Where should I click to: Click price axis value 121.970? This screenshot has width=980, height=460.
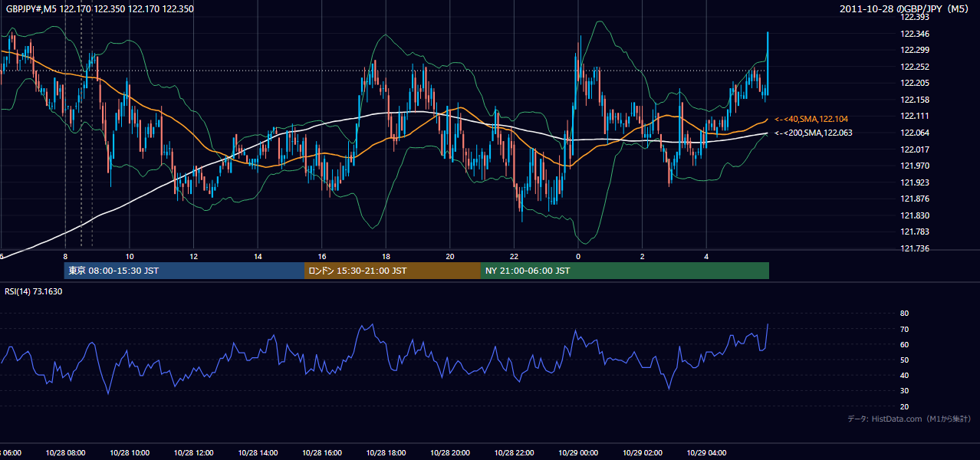(914, 166)
